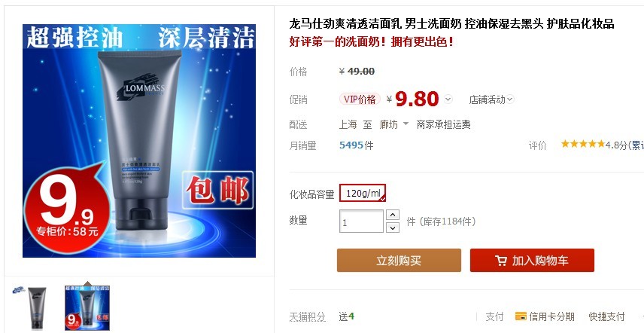Image resolution: width=644 pixels, height=333 pixels.
Task: Click the 快捷支付 payment option
Action: (606, 316)
